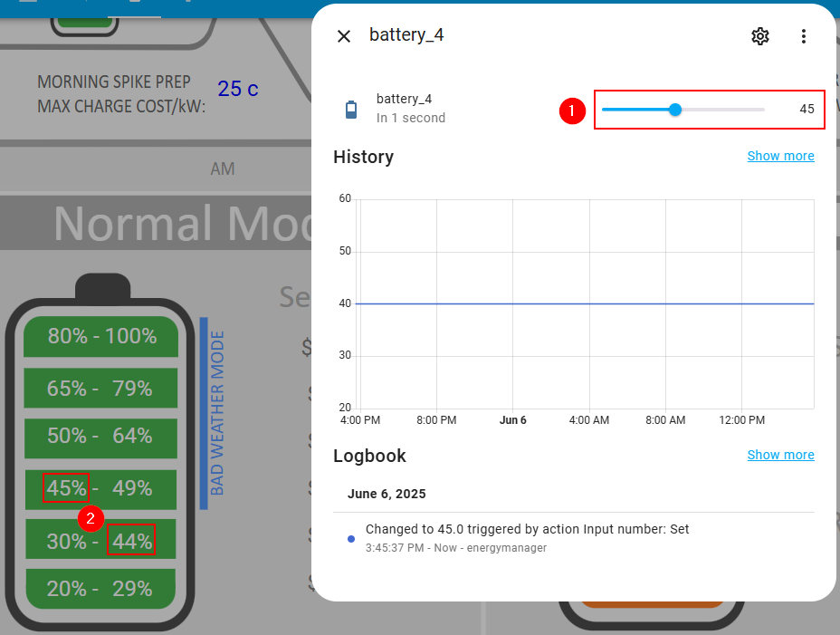
Task: Click the 25 c max charge cost value
Action: pos(238,89)
